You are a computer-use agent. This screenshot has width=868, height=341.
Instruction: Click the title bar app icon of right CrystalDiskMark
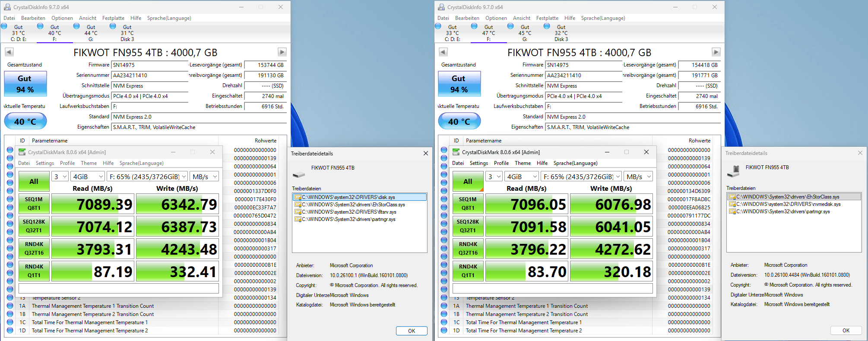[x=456, y=152]
